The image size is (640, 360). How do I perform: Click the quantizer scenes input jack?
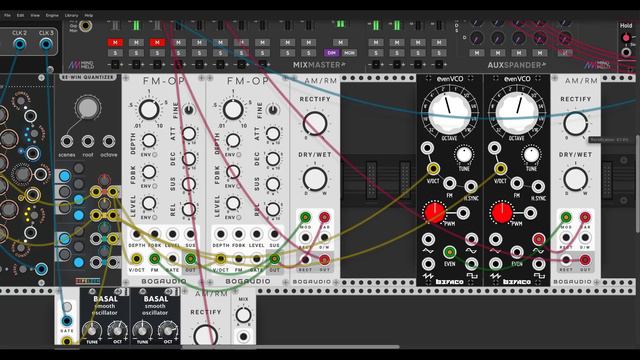67,142
